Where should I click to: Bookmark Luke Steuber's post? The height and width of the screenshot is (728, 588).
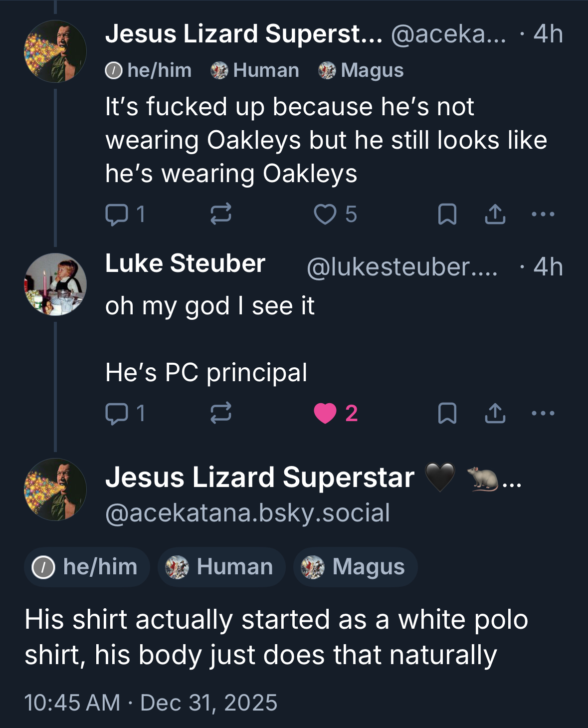447,413
